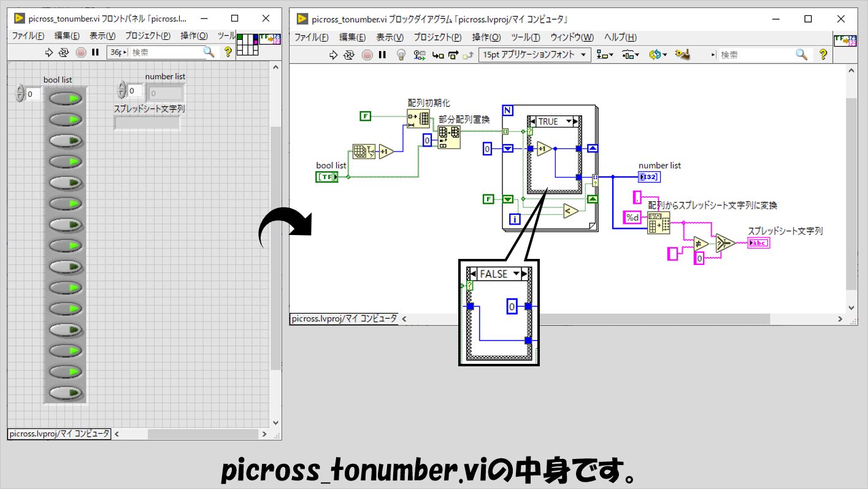Toggle the third boolean in bool list

(x=66, y=141)
